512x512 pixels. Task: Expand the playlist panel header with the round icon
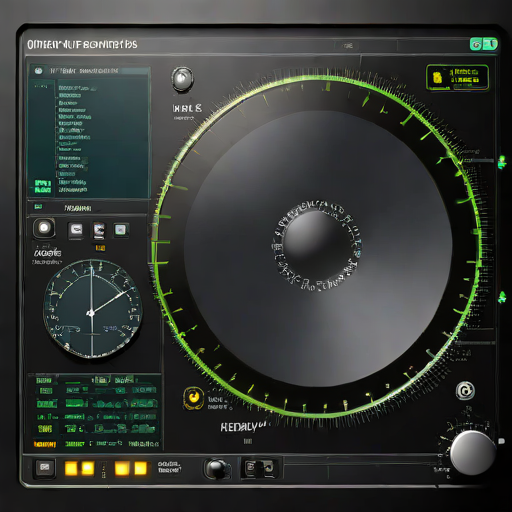point(89,71)
